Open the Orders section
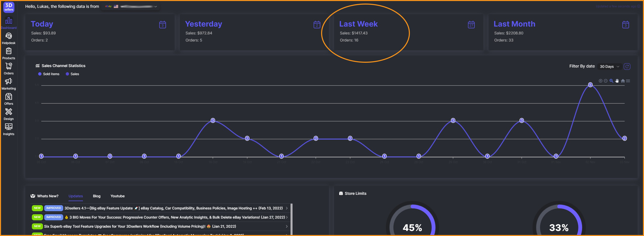Screen dimensions: 644x236 tap(9, 69)
